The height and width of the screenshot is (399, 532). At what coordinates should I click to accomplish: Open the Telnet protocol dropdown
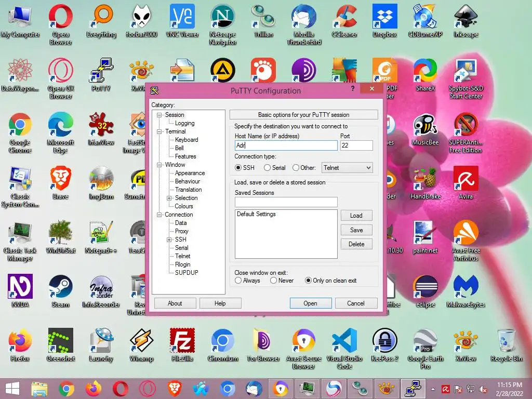(x=347, y=168)
